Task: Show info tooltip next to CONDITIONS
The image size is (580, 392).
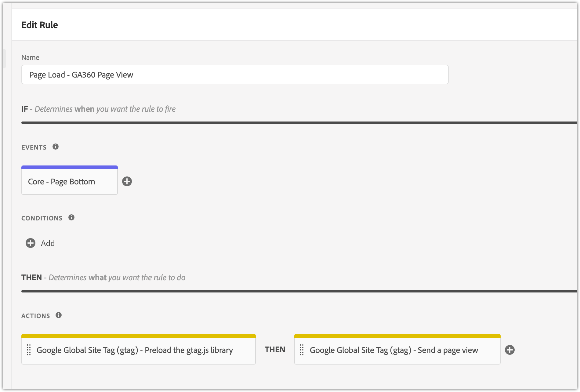Action: click(71, 217)
